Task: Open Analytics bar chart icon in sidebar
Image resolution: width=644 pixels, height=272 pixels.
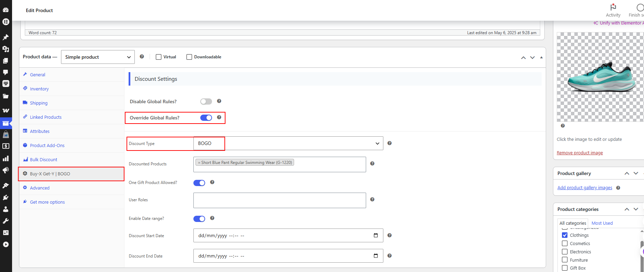Action: tap(6, 158)
